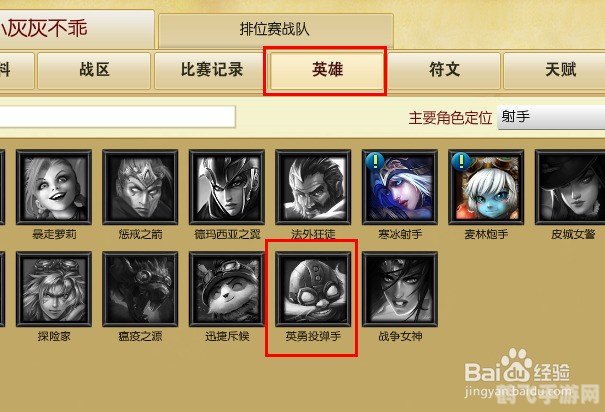
Task: Open the 主要角色定位 射手 dropdown
Action: point(551,117)
